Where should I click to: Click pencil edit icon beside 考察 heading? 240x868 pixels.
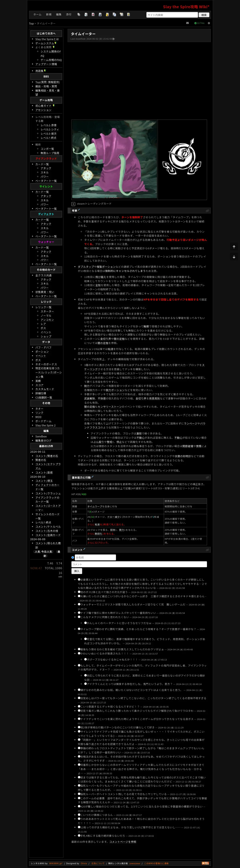[79, 210]
